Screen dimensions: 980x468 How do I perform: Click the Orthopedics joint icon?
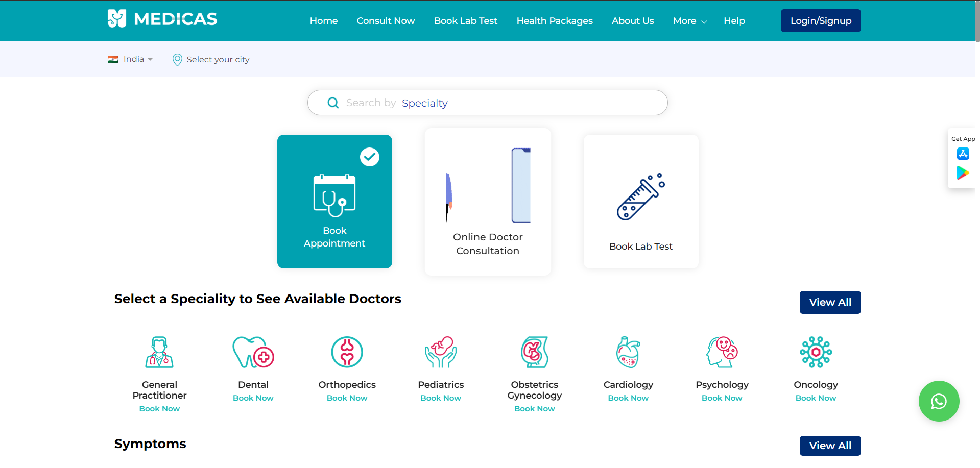[347, 352]
